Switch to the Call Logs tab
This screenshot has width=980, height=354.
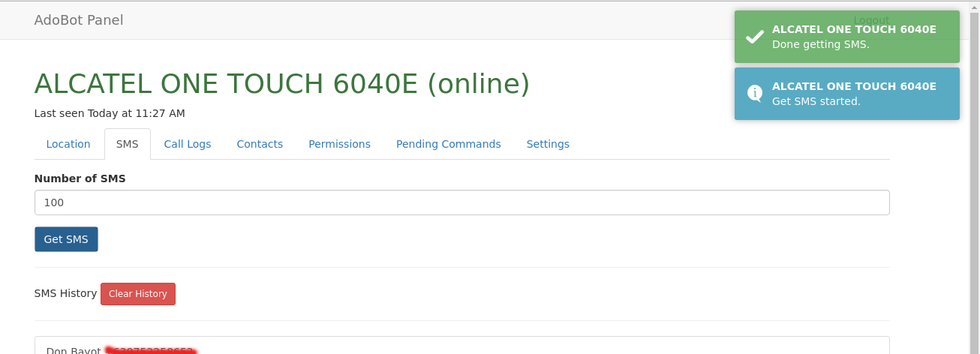click(x=188, y=144)
